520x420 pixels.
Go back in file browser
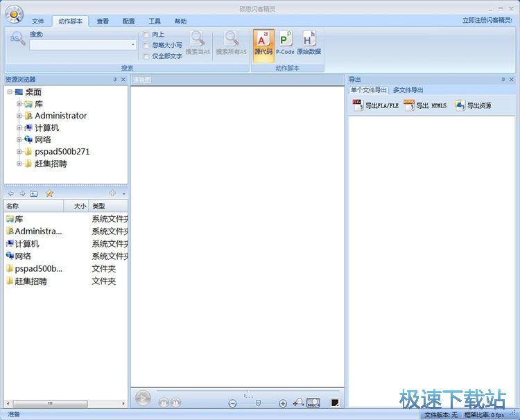point(10,193)
